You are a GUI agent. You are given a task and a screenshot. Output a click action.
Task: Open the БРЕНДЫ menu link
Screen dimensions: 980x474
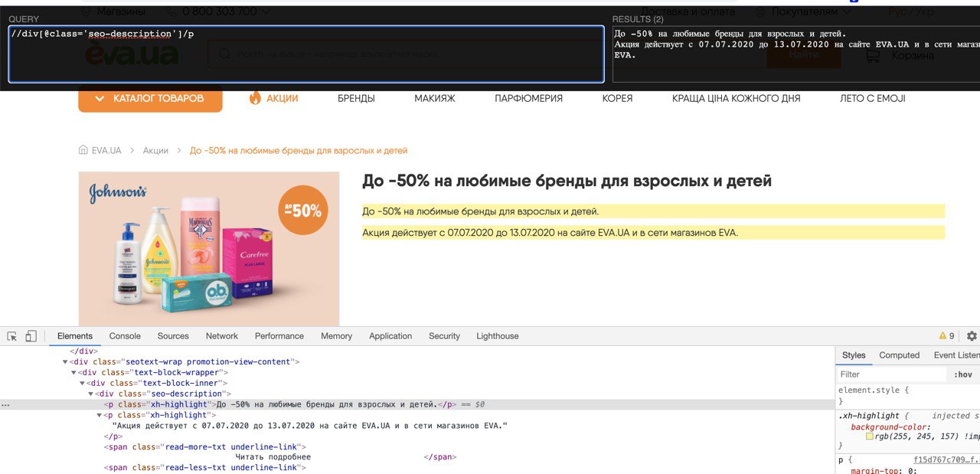[x=356, y=99]
